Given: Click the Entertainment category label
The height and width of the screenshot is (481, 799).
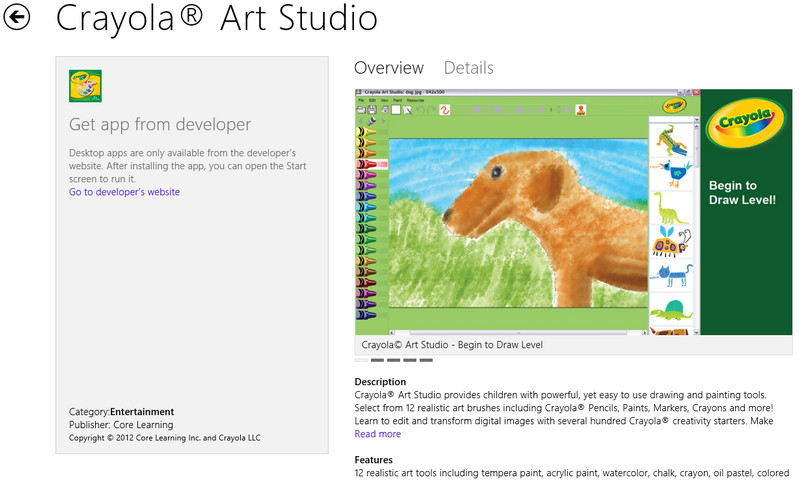Looking at the screenshot, I should pos(142,411).
